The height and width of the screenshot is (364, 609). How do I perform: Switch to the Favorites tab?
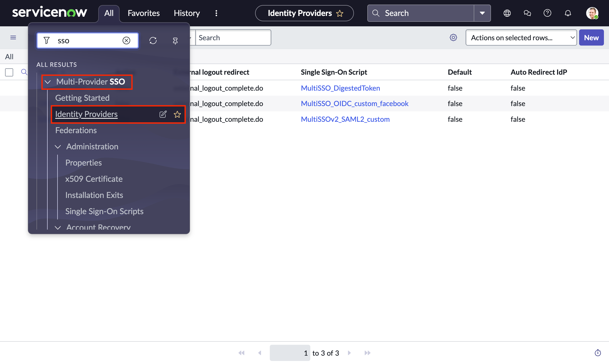coord(143,13)
